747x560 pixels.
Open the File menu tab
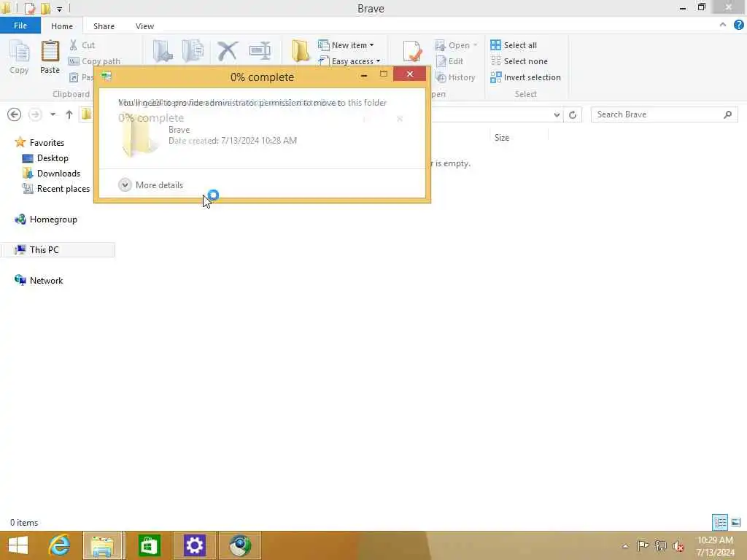pyautogui.click(x=20, y=26)
